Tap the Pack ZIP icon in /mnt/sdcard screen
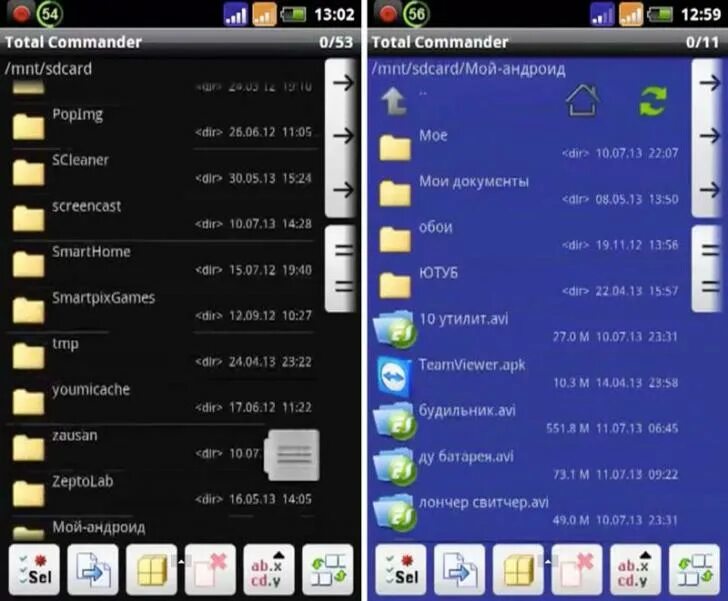728x601 pixels. pos(151,569)
